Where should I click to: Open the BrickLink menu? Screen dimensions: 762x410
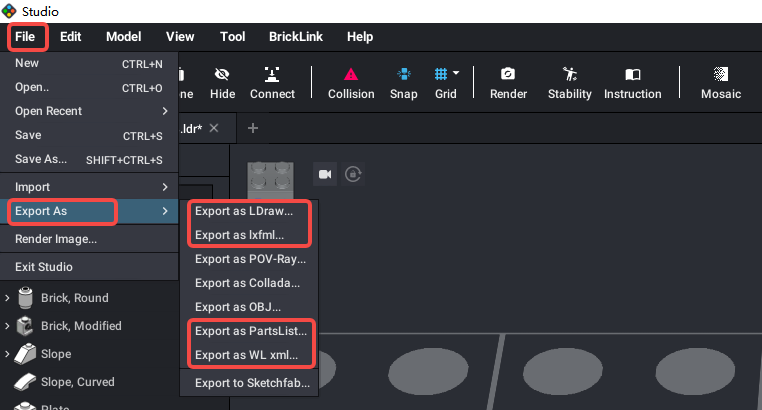pyautogui.click(x=295, y=37)
